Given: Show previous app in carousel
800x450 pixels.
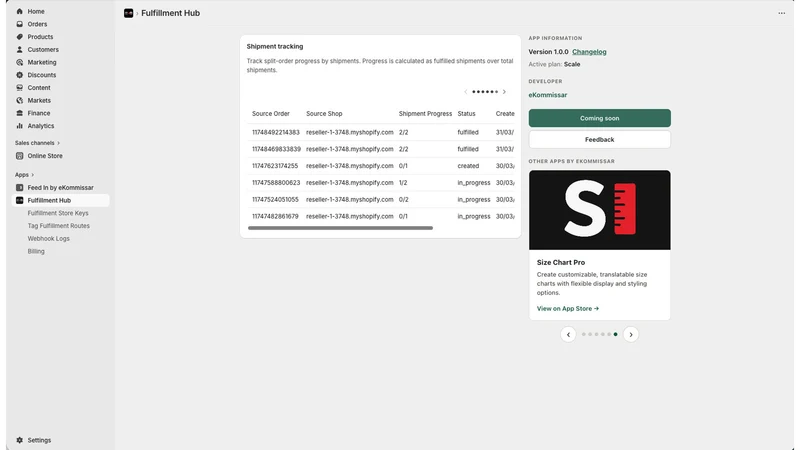Looking at the screenshot, I should pyautogui.click(x=568, y=335).
